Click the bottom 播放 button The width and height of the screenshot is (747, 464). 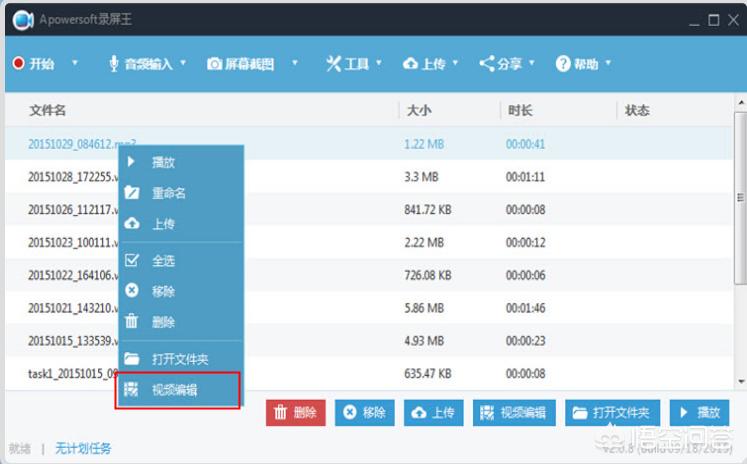699,412
